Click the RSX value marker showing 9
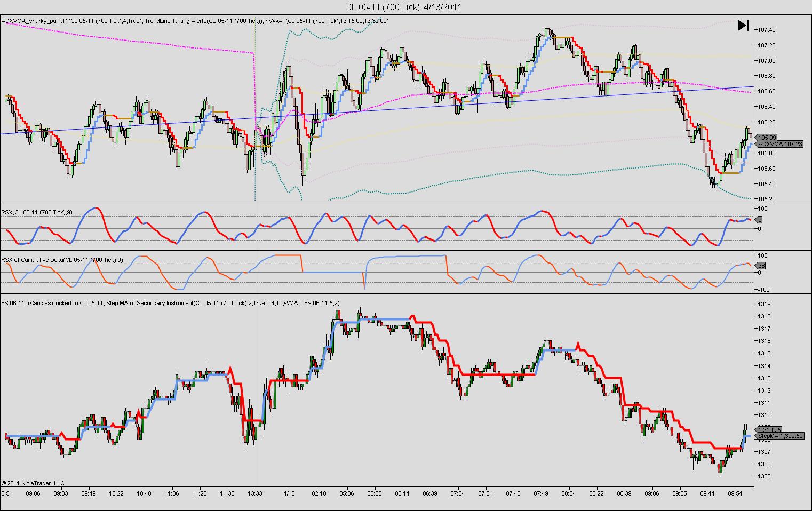812x511 pixels. point(760,220)
